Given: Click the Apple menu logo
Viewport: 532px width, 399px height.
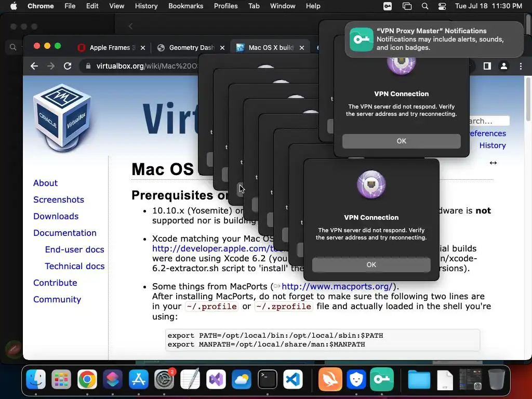Looking at the screenshot, I should (14, 6).
